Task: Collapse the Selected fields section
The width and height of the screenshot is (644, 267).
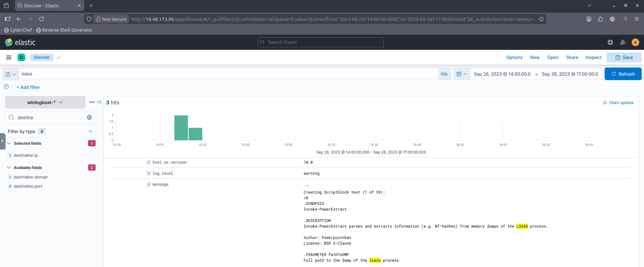Action: click(9, 143)
